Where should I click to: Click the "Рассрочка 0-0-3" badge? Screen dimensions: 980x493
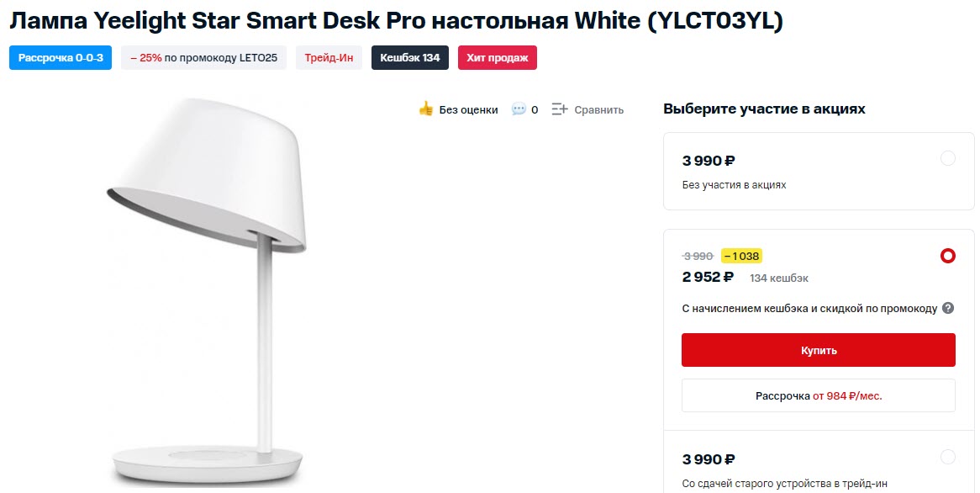[x=60, y=57]
